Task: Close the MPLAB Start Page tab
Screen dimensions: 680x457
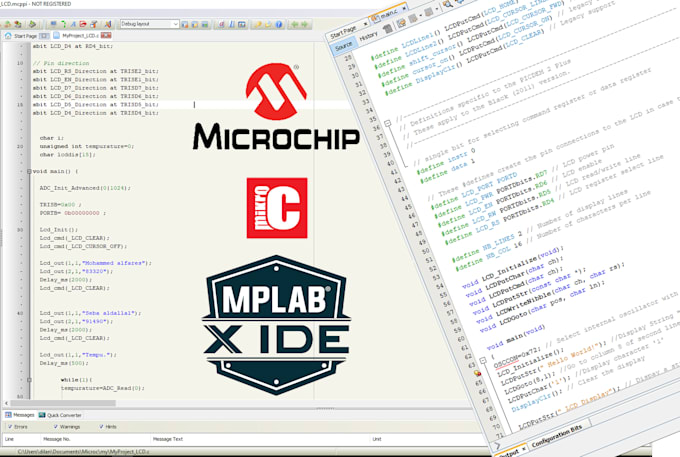Action: (x=366, y=23)
